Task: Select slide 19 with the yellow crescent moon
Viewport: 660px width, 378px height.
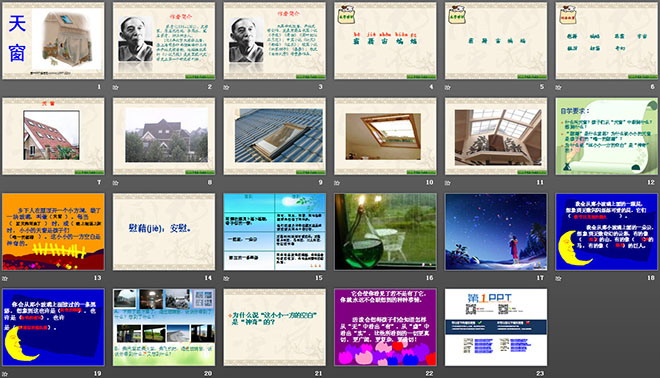Action: [53, 327]
